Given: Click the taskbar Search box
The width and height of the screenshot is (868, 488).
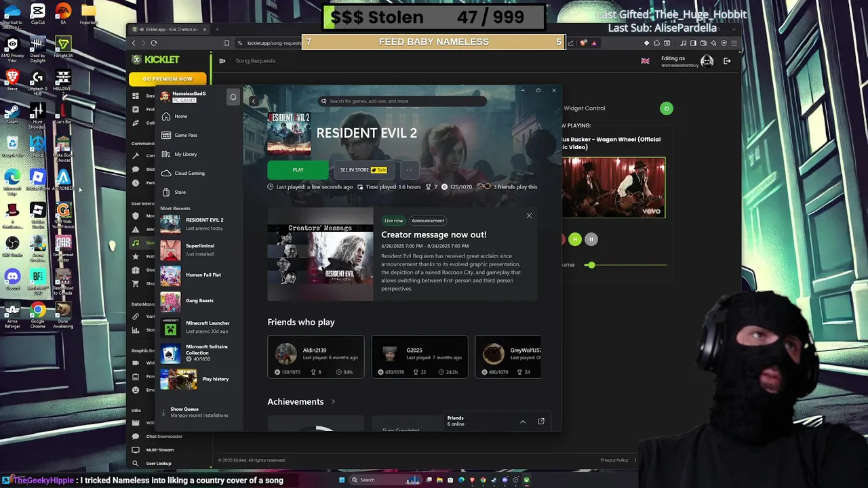Looking at the screenshot, I should 386,480.
